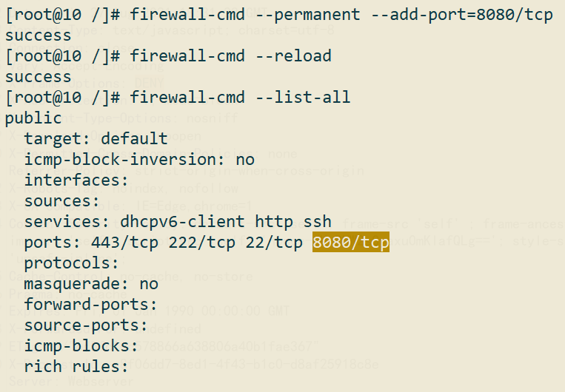Click the masquerade: no line

point(91,284)
